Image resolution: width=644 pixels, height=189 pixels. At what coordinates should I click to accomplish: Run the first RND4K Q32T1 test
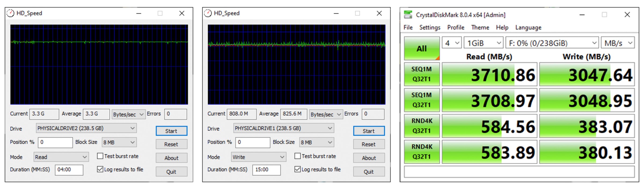pos(422,126)
